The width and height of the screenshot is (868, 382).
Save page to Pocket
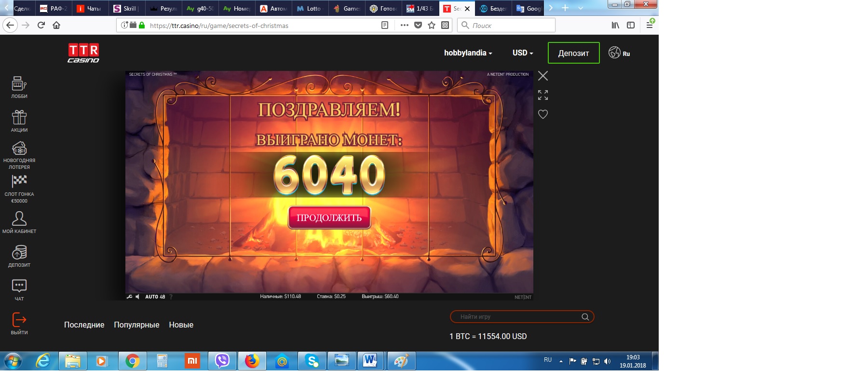pos(418,25)
